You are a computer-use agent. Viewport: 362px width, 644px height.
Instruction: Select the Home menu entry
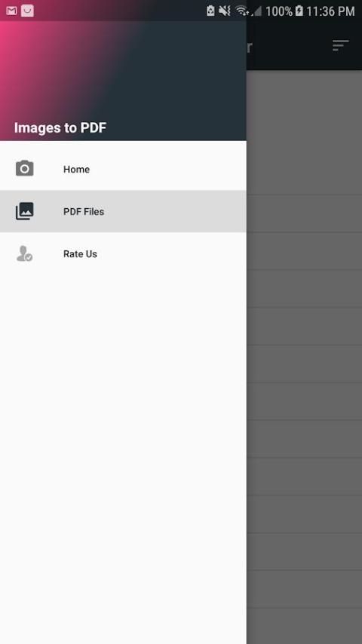[x=123, y=169]
